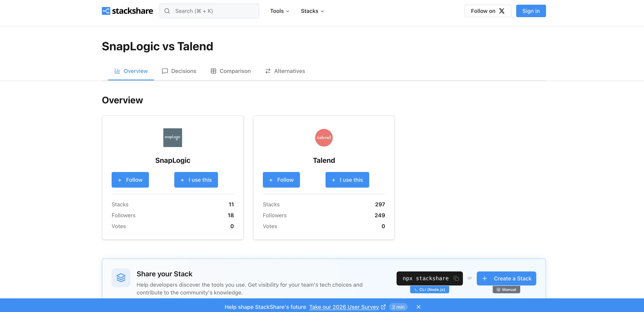Click the npx stackshare command box
Image resolution: width=644 pixels, height=312 pixels.
pyautogui.click(x=430, y=278)
